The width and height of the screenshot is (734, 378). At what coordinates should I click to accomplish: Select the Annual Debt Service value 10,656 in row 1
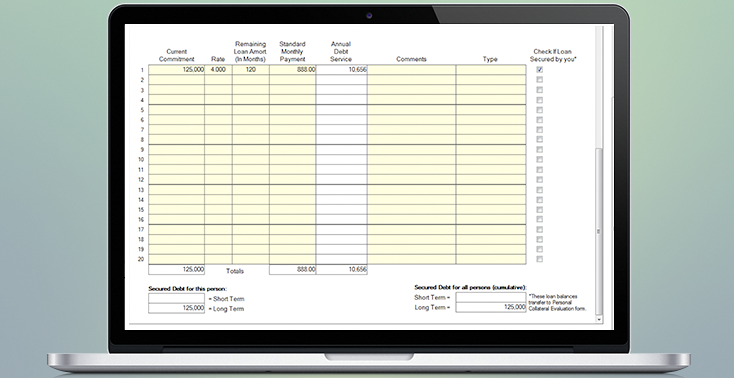coord(342,70)
